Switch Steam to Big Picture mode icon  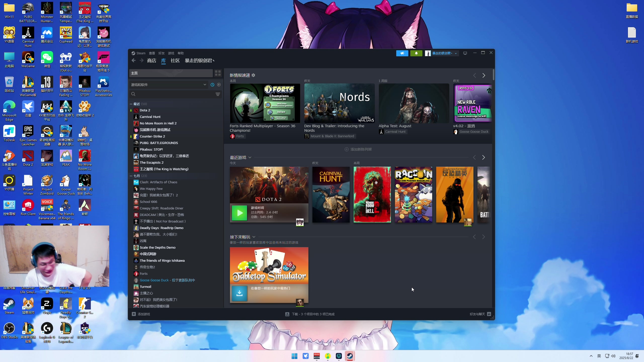(465, 53)
